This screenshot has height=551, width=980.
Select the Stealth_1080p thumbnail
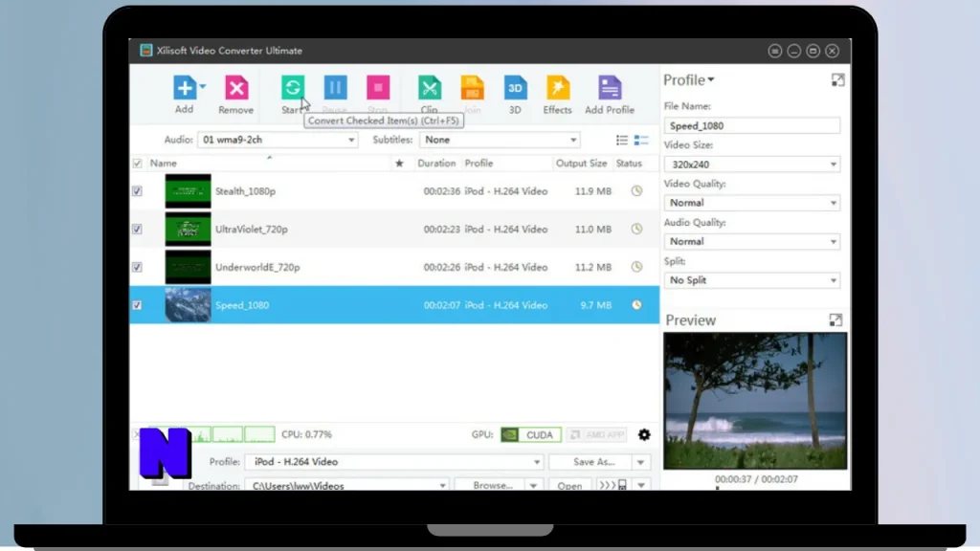(189, 191)
